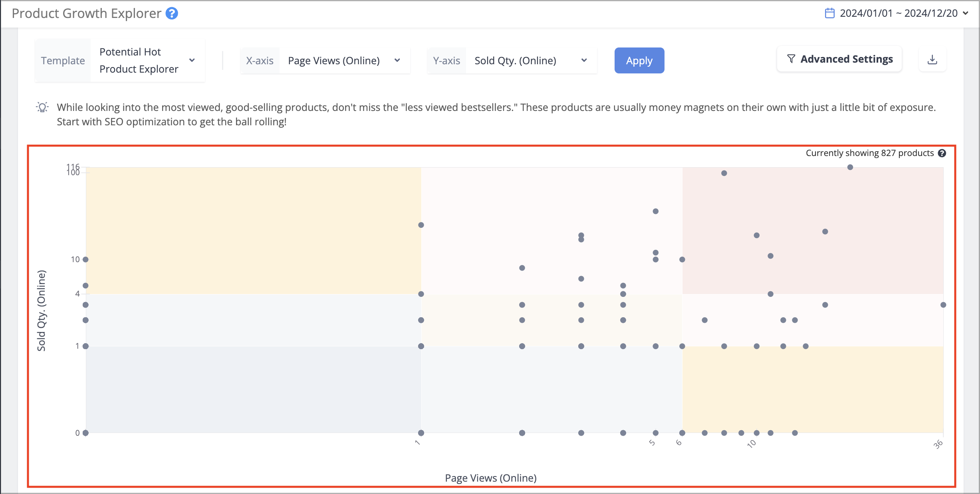Viewport: 980px width, 494px height.
Task: Click the help icon beside Product Growth Explorer
Action: [172, 14]
